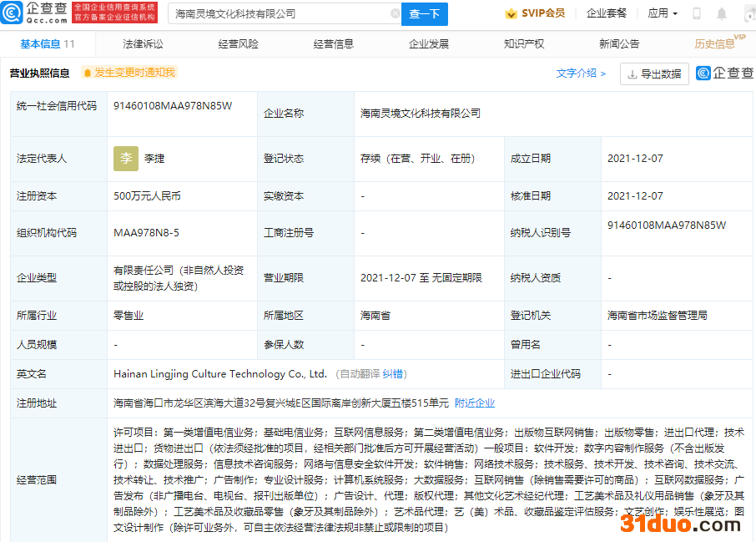Click the 纠错 correction link

point(394,374)
